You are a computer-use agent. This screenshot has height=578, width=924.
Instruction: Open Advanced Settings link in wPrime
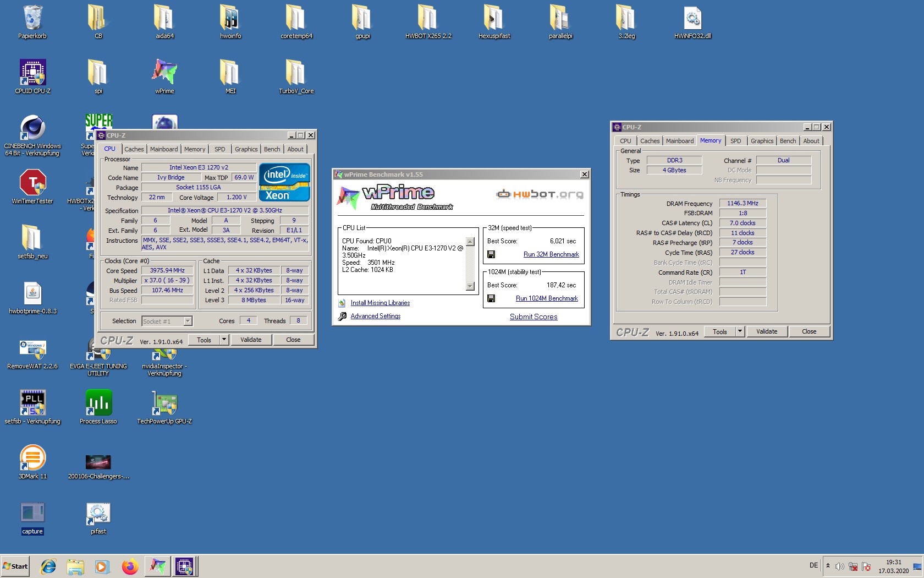coord(376,316)
